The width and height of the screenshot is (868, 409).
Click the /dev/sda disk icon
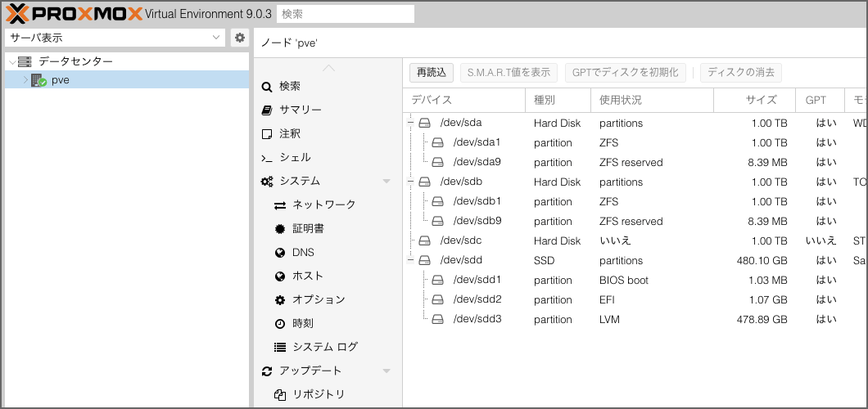point(424,124)
